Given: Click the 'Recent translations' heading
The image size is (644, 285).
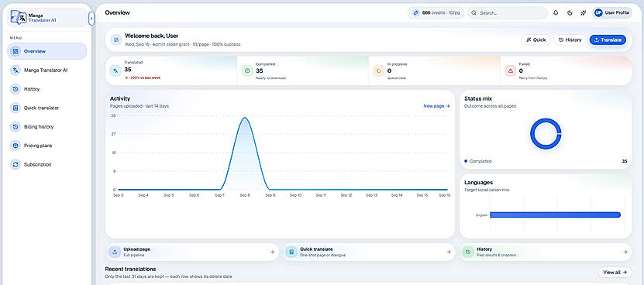Looking at the screenshot, I should coord(131,269).
